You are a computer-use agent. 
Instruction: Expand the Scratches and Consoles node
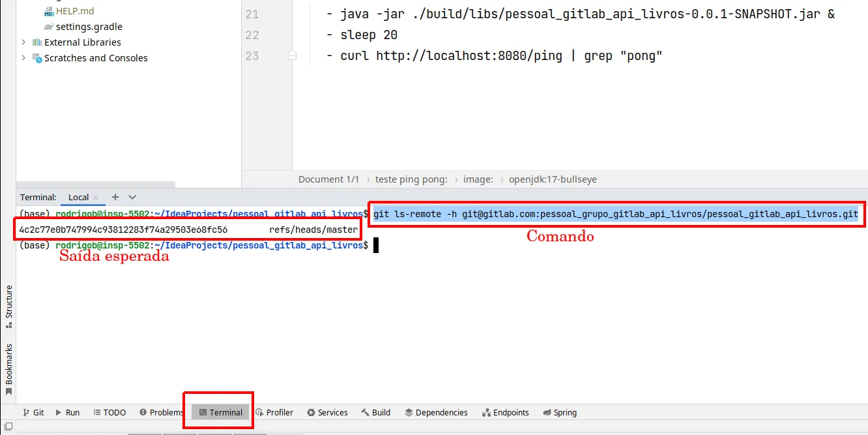23,58
